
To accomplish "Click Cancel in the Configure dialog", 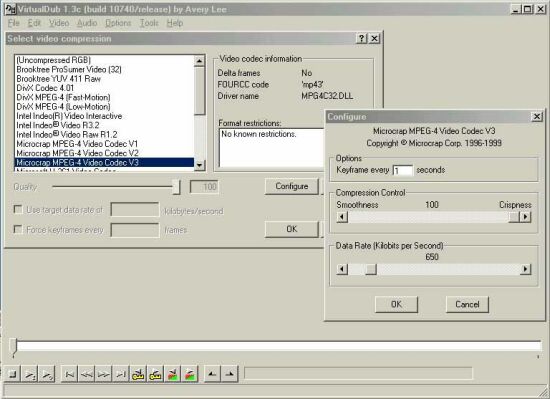I will 467,304.
